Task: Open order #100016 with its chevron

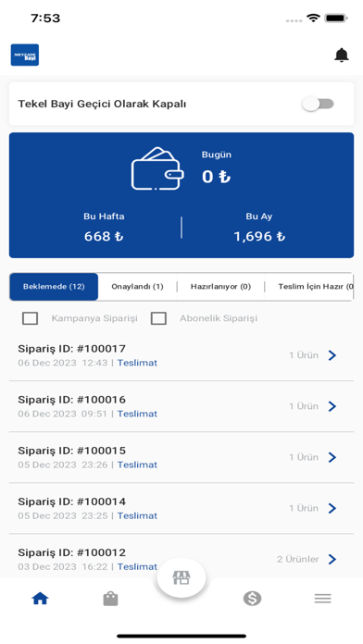Action: pyautogui.click(x=332, y=406)
